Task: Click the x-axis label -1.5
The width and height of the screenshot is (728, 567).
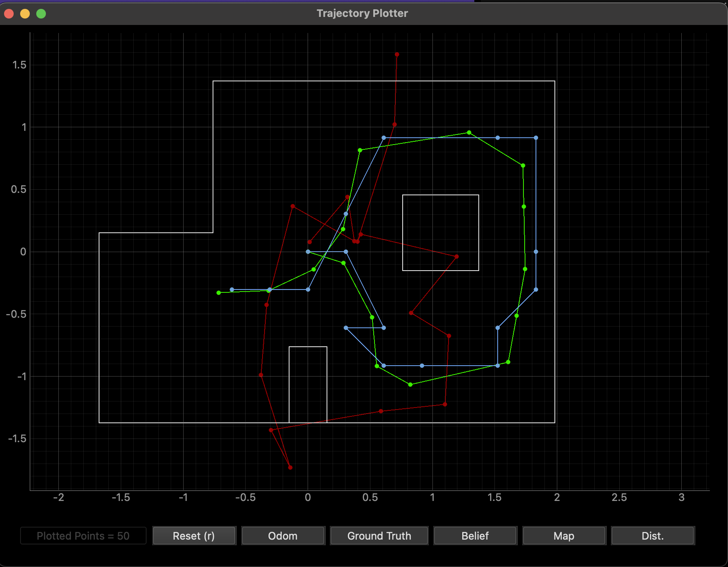Action: point(121,497)
